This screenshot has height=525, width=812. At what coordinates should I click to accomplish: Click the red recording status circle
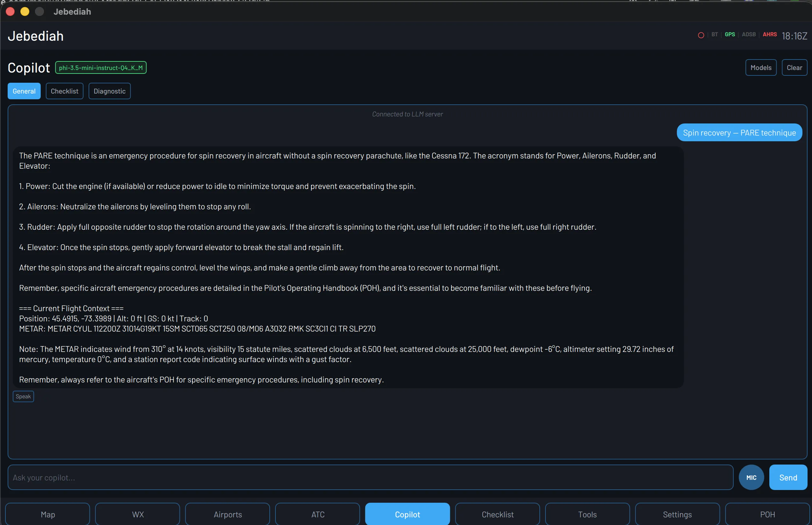(x=701, y=35)
